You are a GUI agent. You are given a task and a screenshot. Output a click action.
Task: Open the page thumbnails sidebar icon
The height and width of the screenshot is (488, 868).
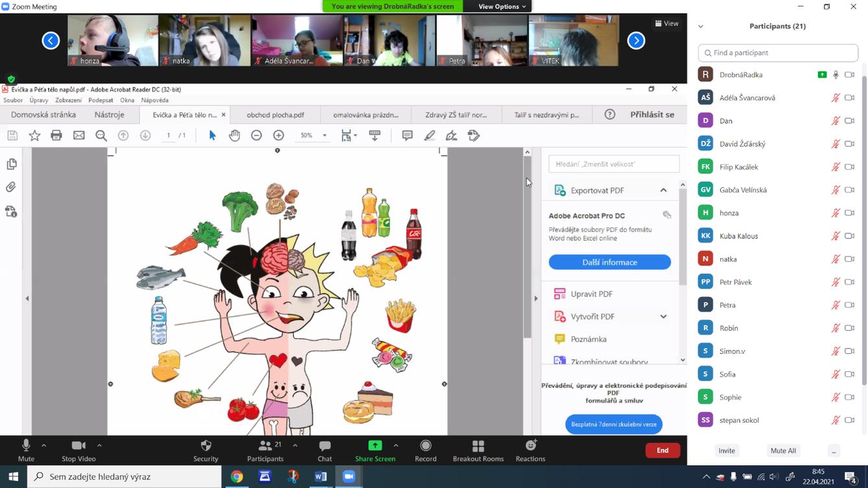12,165
